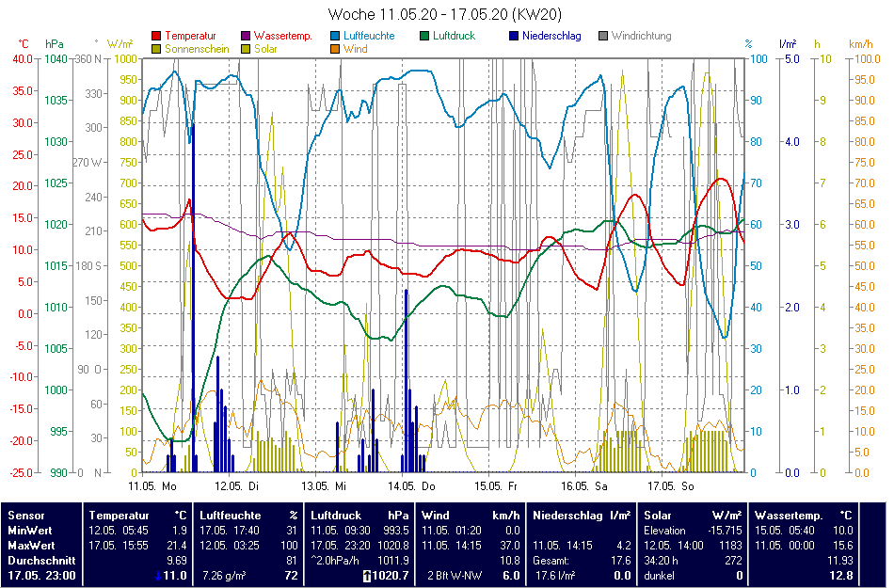Screen dimensions: 894x588
Task: Click the 14.05. Do date label
Action: [411, 486]
